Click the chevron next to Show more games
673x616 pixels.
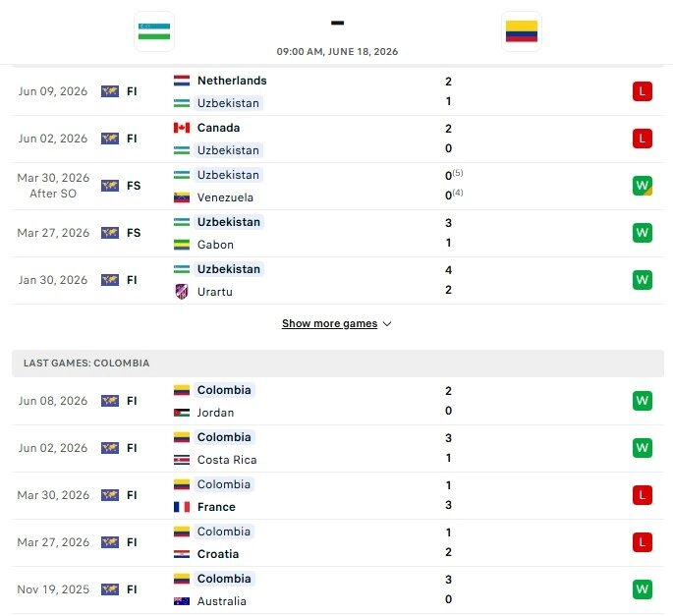pyautogui.click(x=387, y=324)
